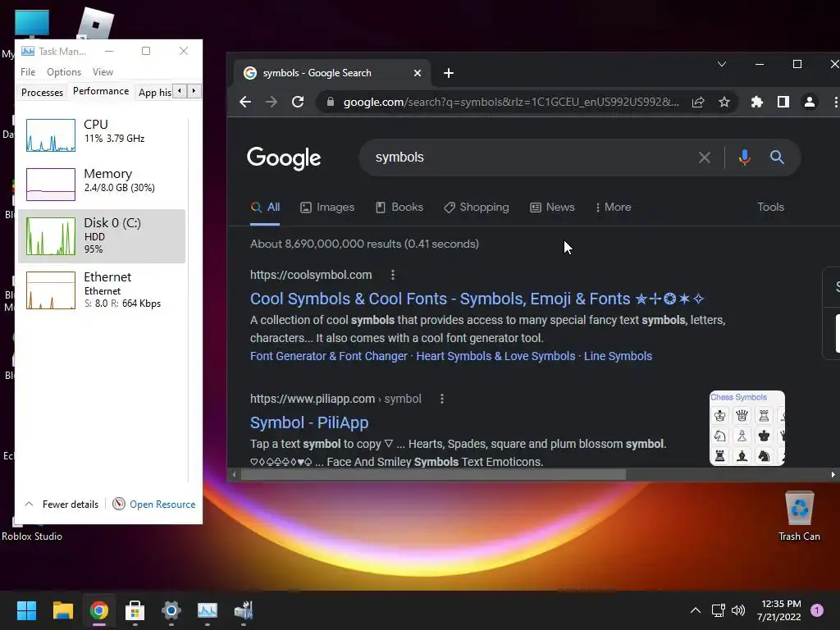Click the scrollbar right arrow in Chrome
Screen dimensions: 840x630
(x=833, y=475)
